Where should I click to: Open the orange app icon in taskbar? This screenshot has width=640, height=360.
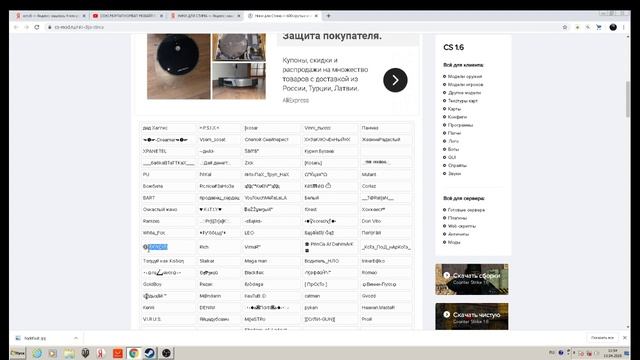[x=118, y=353]
